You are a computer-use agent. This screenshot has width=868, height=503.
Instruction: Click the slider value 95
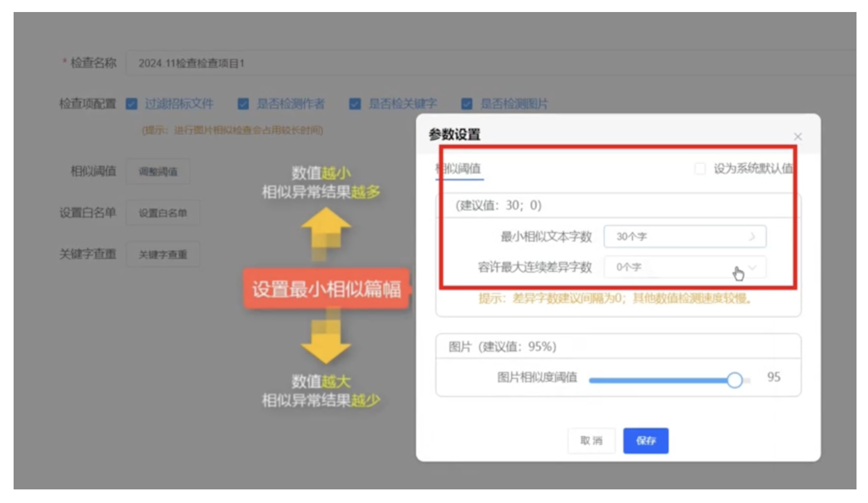pos(773,377)
